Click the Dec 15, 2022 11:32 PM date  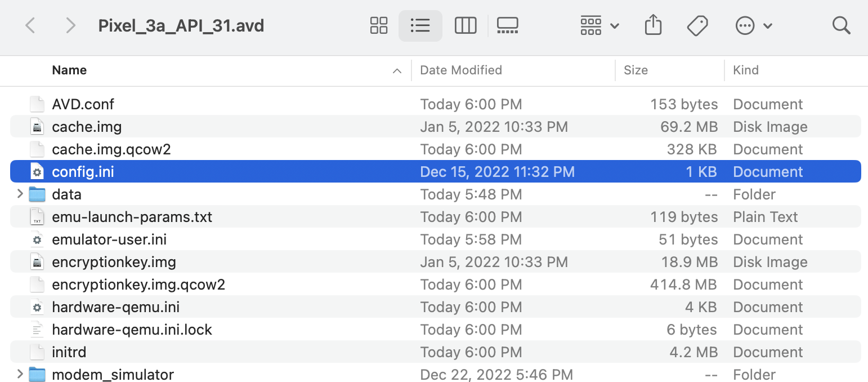pyautogui.click(x=497, y=172)
